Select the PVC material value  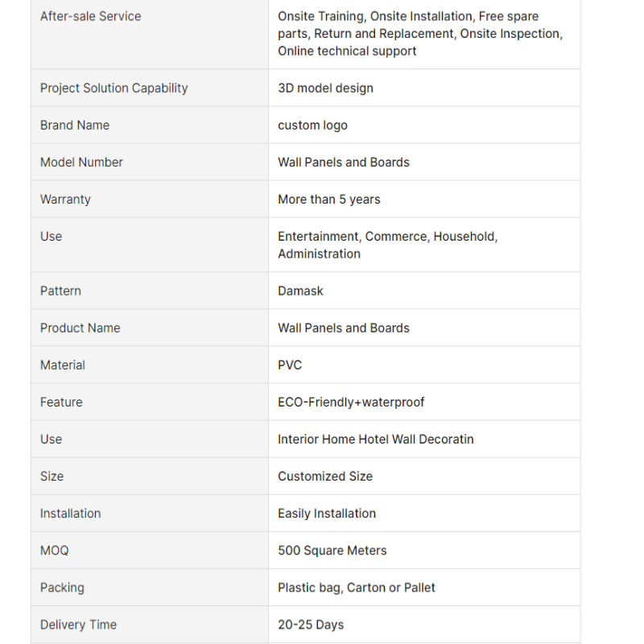tap(290, 365)
